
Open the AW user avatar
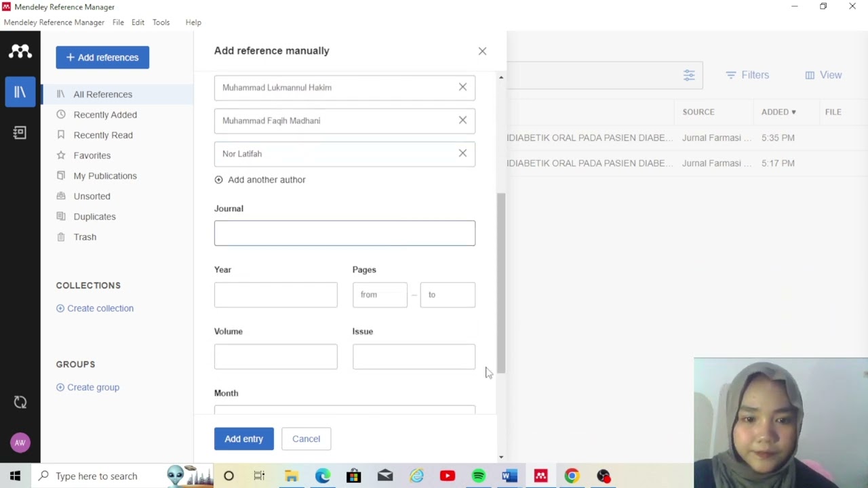(x=20, y=443)
